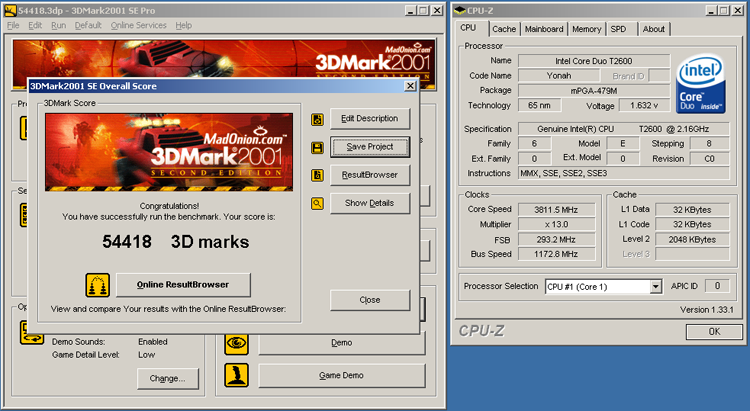
Task: Click the joystick icon beside Game Demo
Action: click(236, 375)
